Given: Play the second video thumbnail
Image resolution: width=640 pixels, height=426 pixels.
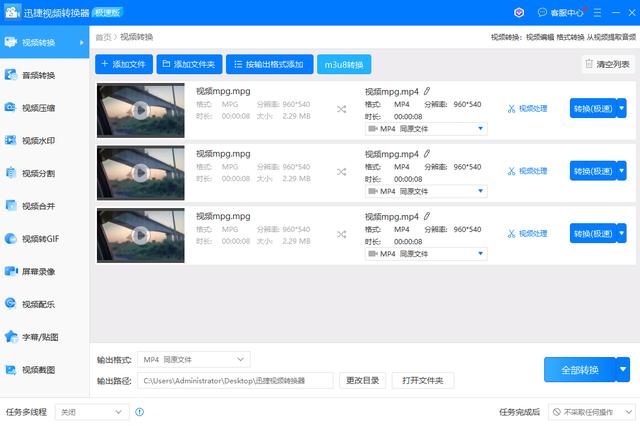Looking at the screenshot, I should pyautogui.click(x=141, y=173).
